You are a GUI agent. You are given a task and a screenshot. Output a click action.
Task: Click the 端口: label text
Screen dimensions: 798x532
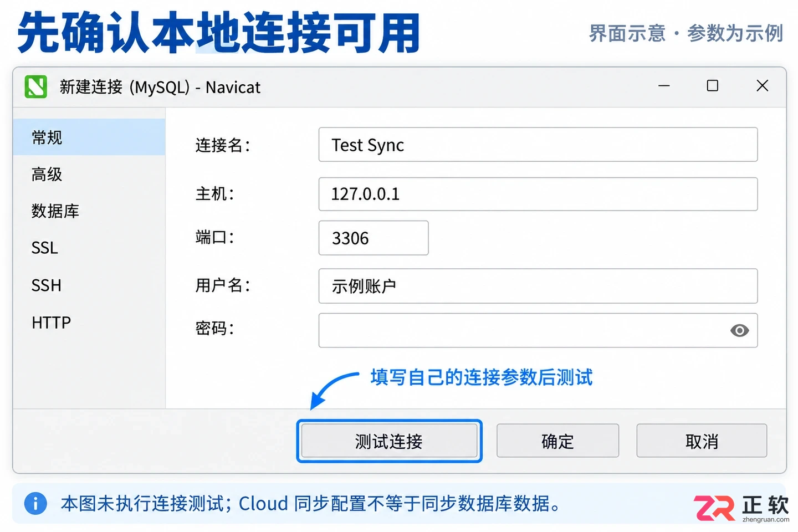point(215,238)
